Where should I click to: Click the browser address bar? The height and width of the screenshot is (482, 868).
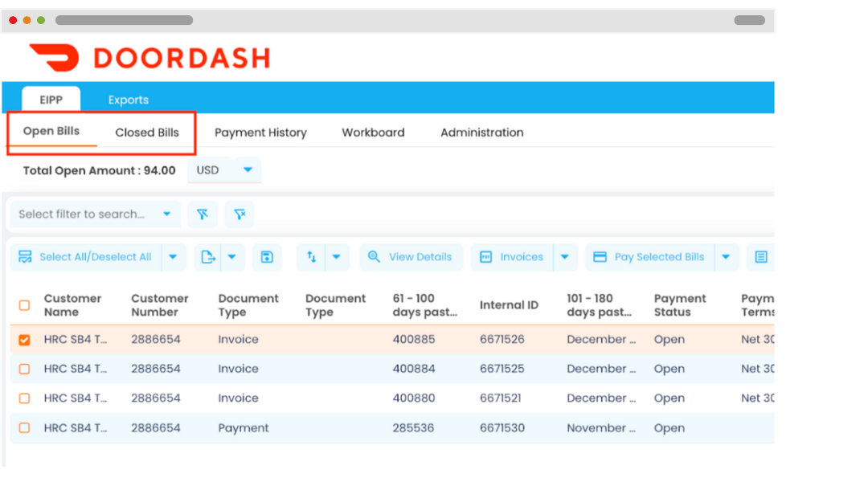pos(124,20)
